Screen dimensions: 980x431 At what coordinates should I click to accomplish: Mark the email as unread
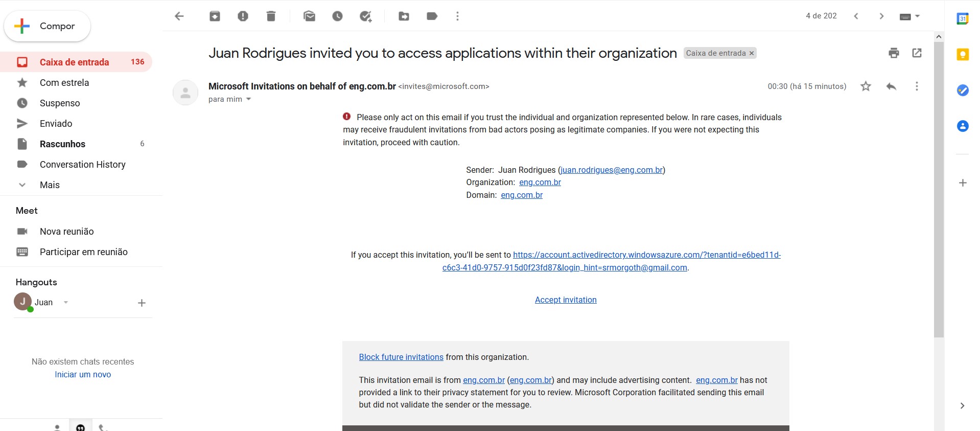(x=309, y=16)
